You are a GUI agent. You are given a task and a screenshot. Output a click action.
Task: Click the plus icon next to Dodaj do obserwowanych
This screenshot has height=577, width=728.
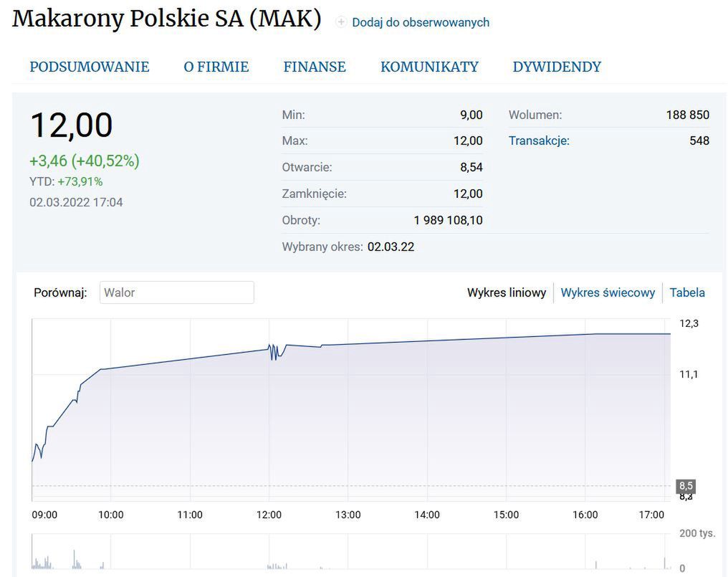pos(340,22)
